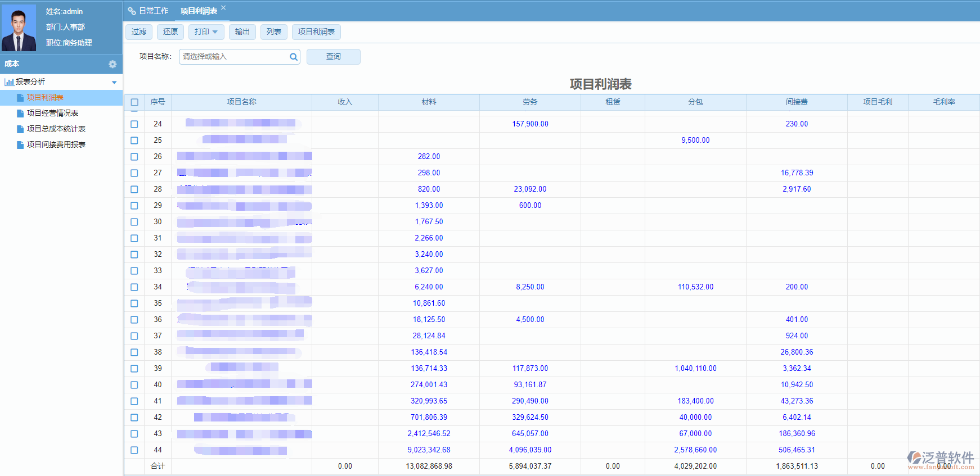The width and height of the screenshot is (980, 476).
Task: Switch to the 日常工作 tab
Action: coord(153,11)
